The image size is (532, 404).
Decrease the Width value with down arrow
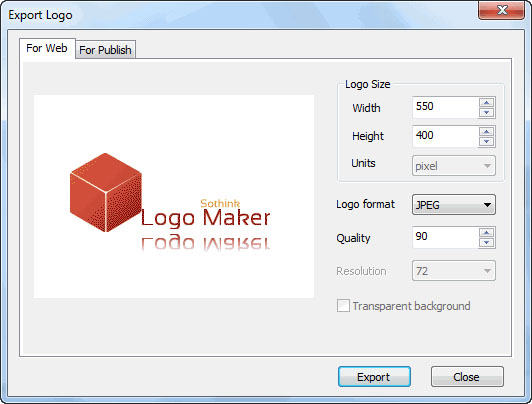coord(487,113)
